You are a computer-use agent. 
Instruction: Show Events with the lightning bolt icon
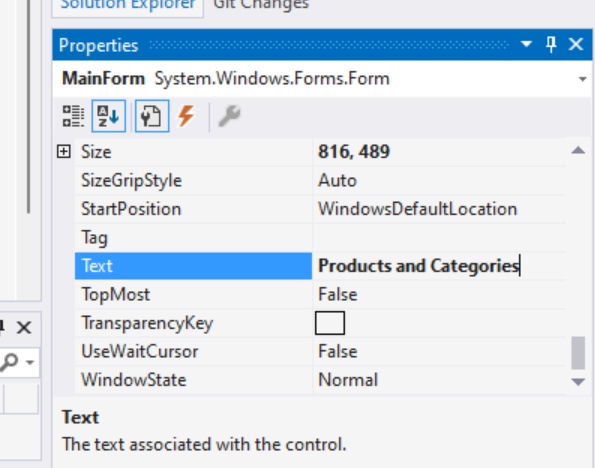click(x=187, y=116)
